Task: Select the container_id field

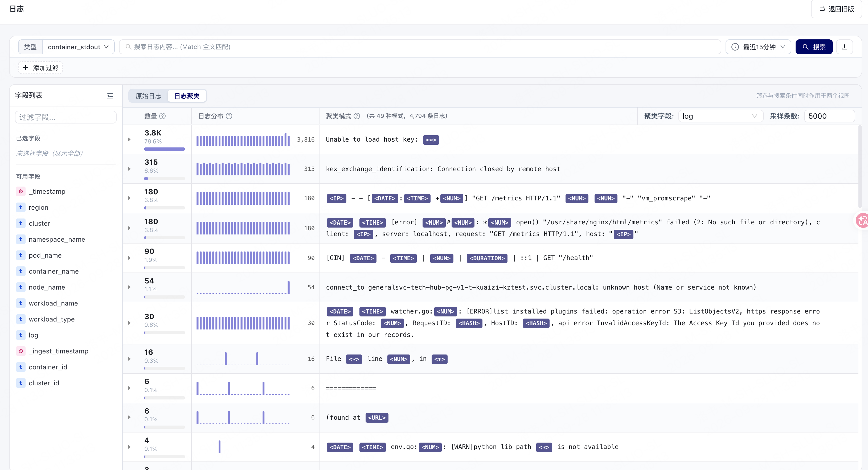Action: (x=48, y=367)
